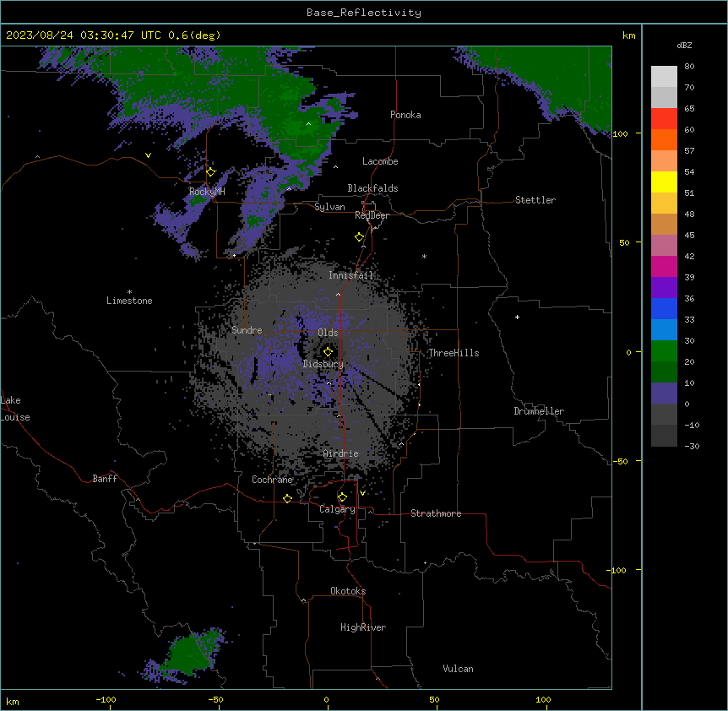Pick the red 60-65 dBZ legend swatch
This screenshot has height=711, width=728.
coord(664,119)
